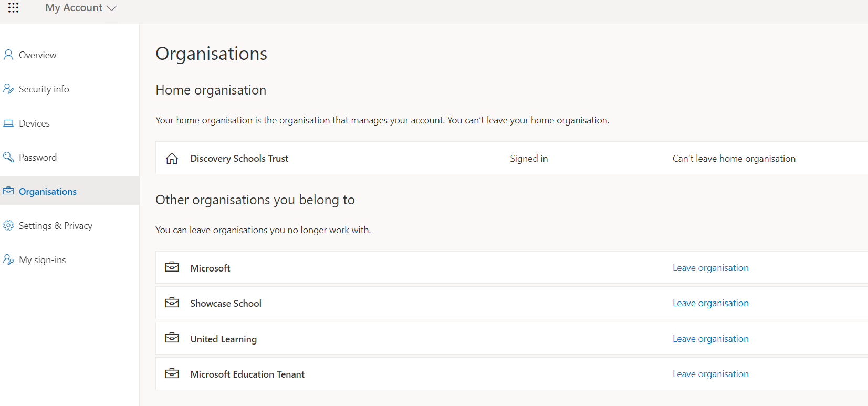Click the My Account header title
Screen dimensions: 868x406
click(74, 8)
